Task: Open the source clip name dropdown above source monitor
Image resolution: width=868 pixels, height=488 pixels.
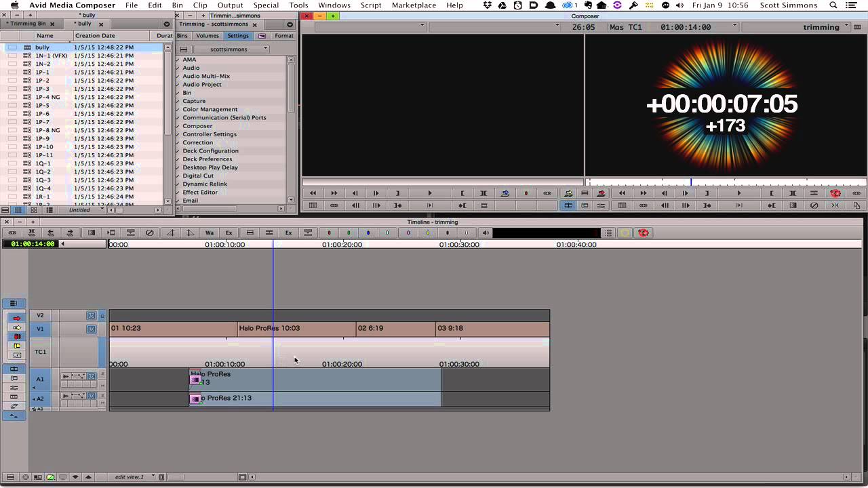Action: coord(370,26)
